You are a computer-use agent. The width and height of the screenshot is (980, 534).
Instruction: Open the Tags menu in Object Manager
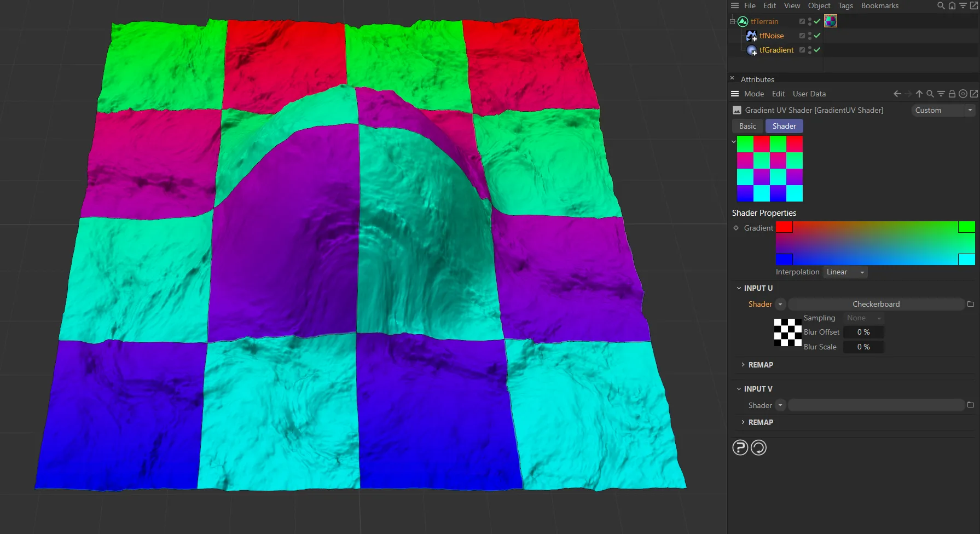pyautogui.click(x=845, y=5)
